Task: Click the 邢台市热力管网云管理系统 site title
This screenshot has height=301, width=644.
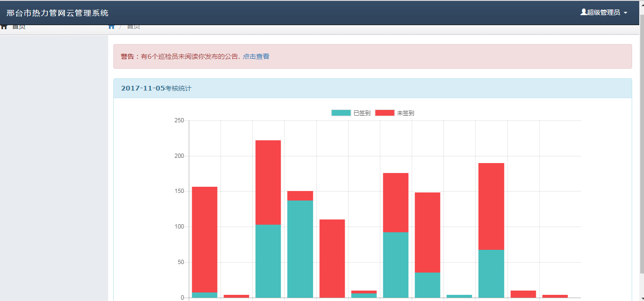Action: pyautogui.click(x=57, y=13)
